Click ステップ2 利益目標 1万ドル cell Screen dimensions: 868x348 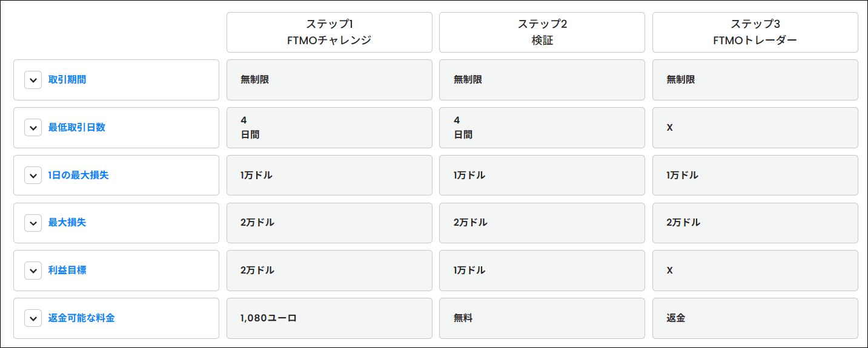[x=542, y=271]
